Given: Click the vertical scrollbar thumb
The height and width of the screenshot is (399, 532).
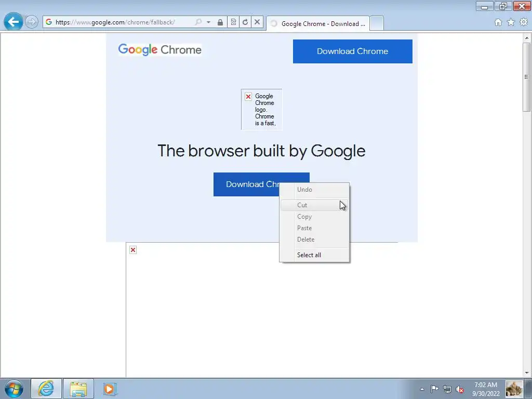Looking at the screenshot, I should tap(527, 77).
